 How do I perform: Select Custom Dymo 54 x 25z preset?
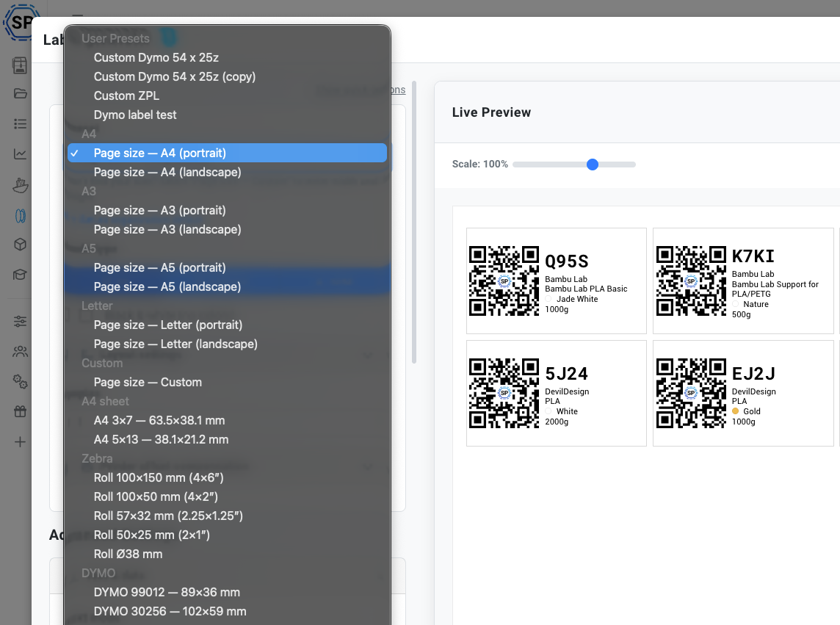pos(227,57)
